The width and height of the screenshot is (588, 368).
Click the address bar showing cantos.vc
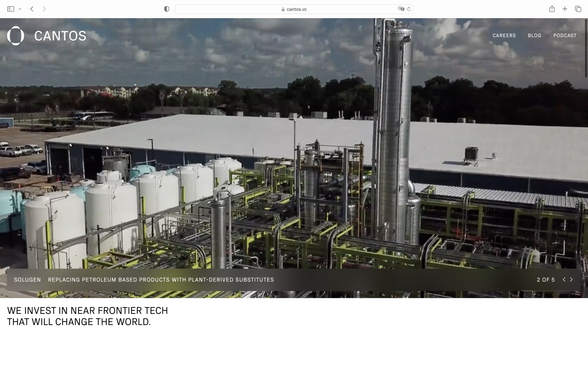[x=294, y=9]
